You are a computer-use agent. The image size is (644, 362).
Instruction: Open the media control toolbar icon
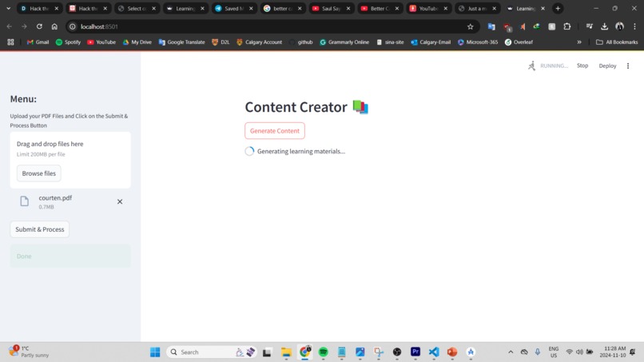(x=590, y=26)
